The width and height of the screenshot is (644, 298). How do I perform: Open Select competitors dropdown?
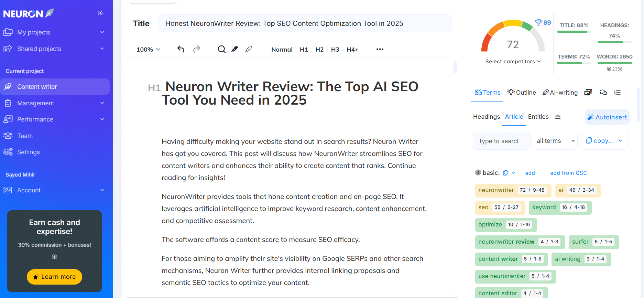(513, 61)
